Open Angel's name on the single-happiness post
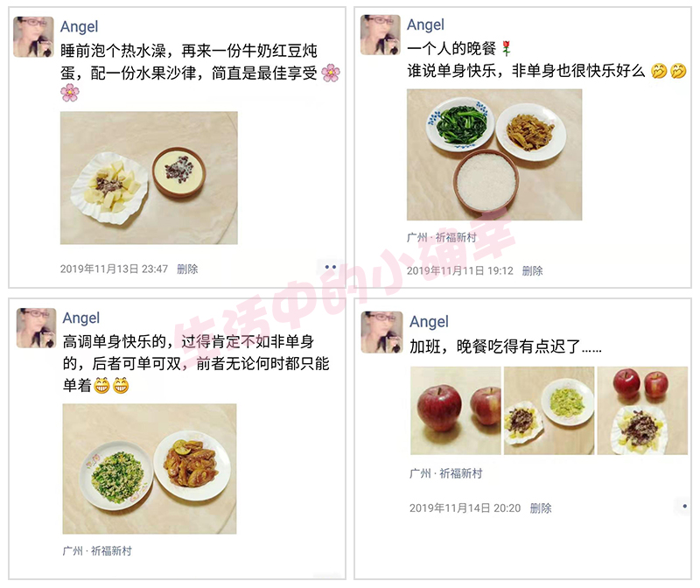This screenshot has width=700, height=588. tap(80, 318)
